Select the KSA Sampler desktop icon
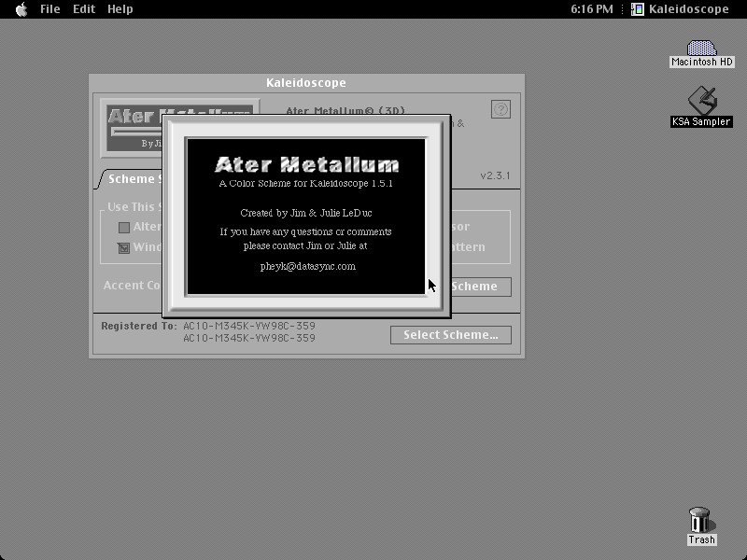Screen dimensions: 747x560 point(702,100)
